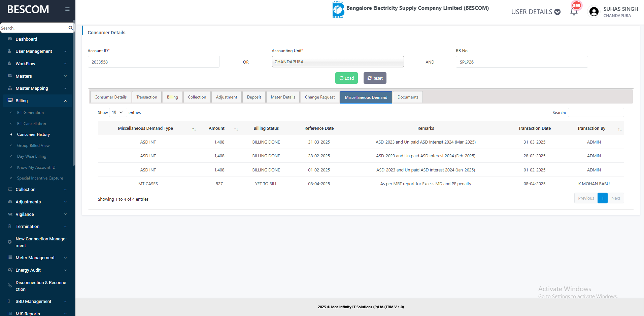Click the Meter Management list icon
Screen dimensions: 644x316
pos(10,258)
